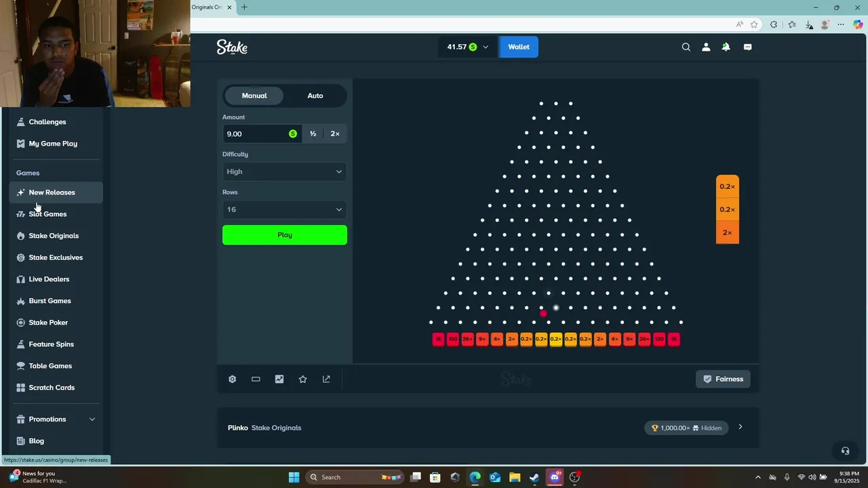Open the chat bubble icon in header
Image resolution: width=868 pixels, height=488 pixels.
click(748, 47)
